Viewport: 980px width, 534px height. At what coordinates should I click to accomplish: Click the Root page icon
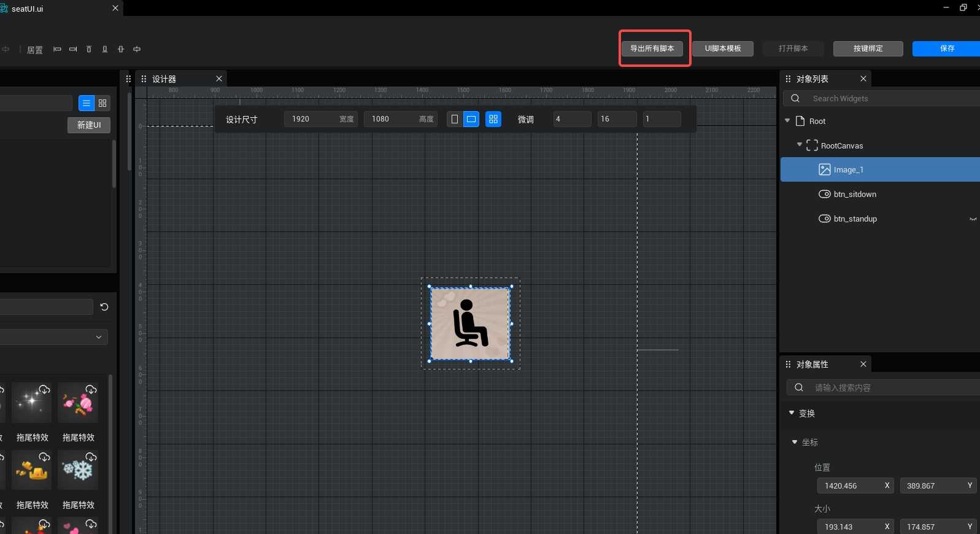[x=800, y=121]
